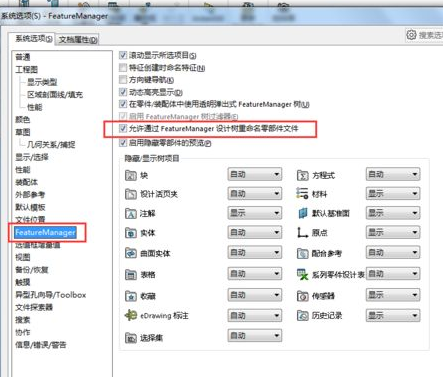The image size is (443, 377).
Task: Click the 实体 solid bodies folder icon
Action: coord(131,233)
